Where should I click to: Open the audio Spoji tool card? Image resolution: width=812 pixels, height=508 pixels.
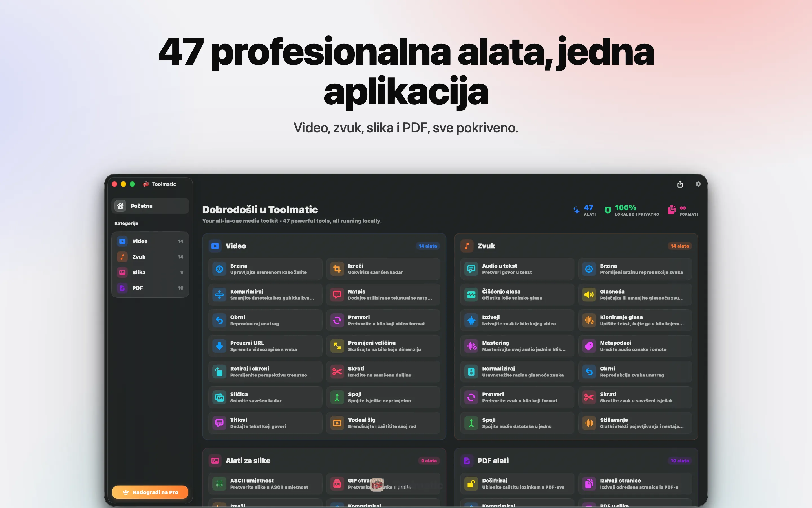(517, 423)
